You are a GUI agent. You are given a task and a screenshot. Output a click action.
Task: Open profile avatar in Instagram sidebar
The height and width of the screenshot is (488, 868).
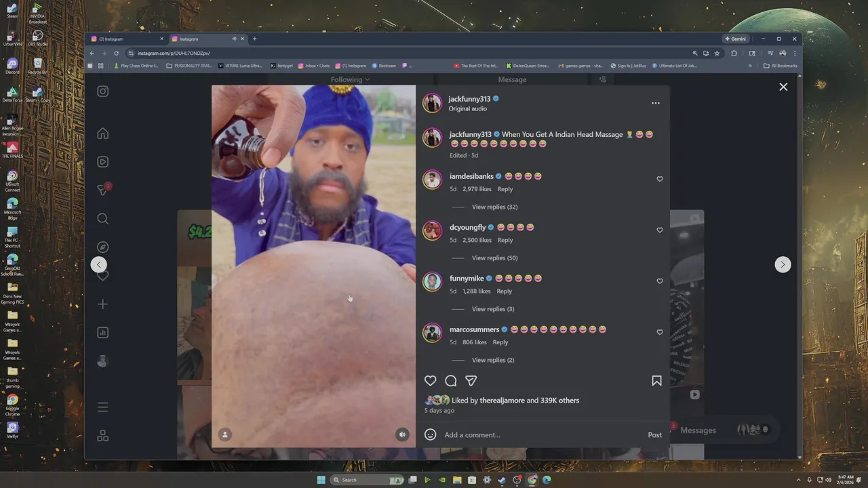(x=102, y=361)
